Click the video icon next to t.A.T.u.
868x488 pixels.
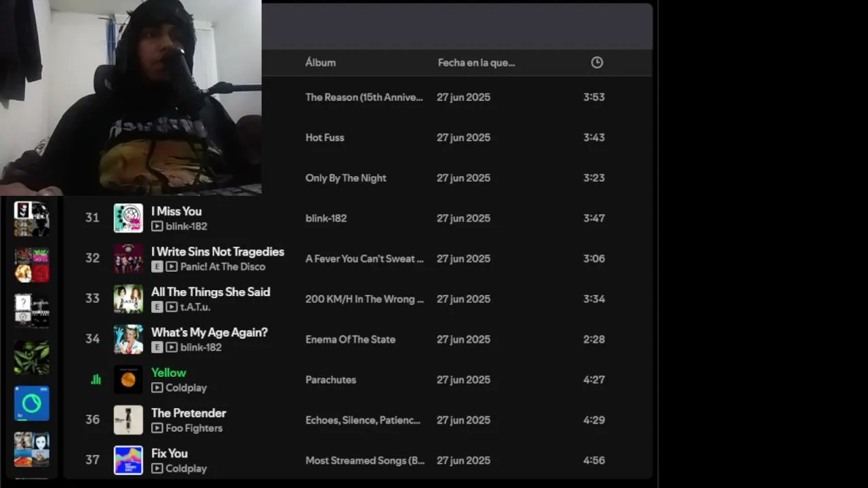click(172, 307)
